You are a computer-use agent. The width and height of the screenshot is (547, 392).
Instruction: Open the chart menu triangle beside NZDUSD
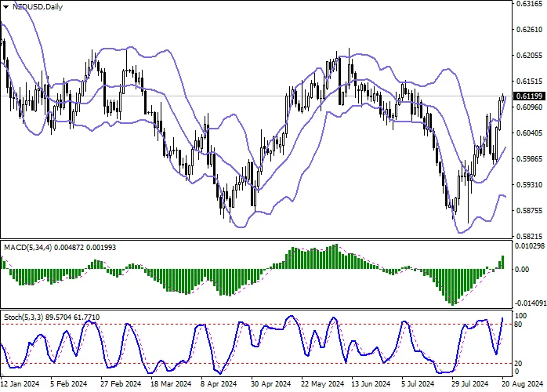click(x=6, y=7)
